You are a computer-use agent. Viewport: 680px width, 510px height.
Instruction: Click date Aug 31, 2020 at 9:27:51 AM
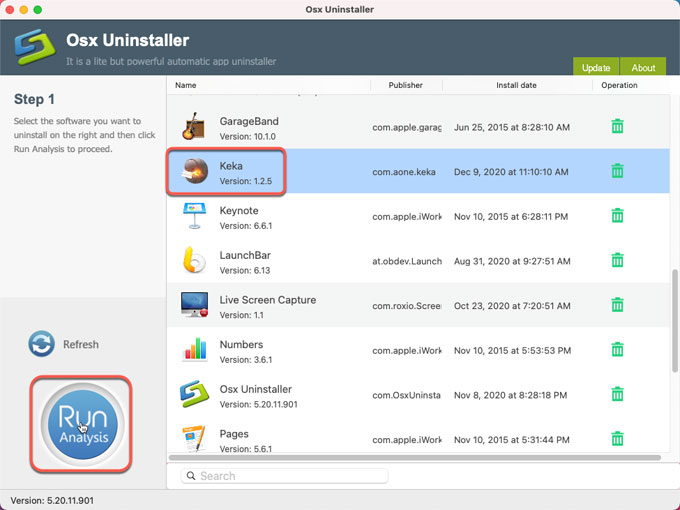coord(512,262)
